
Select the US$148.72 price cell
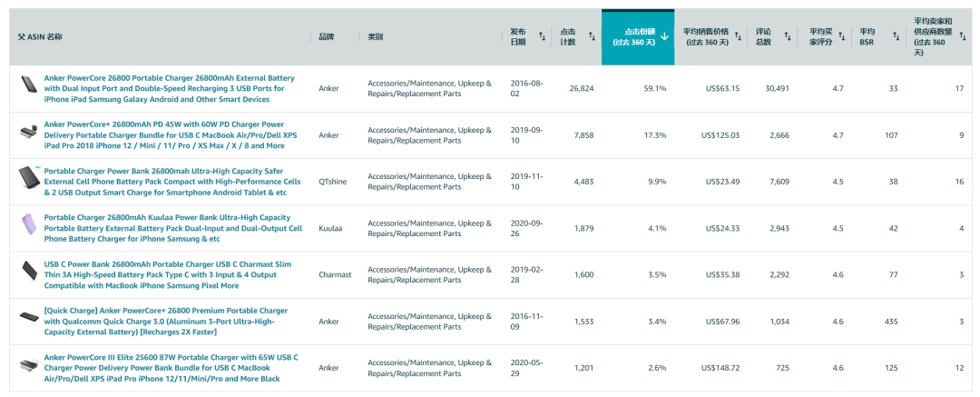[x=720, y=368]
